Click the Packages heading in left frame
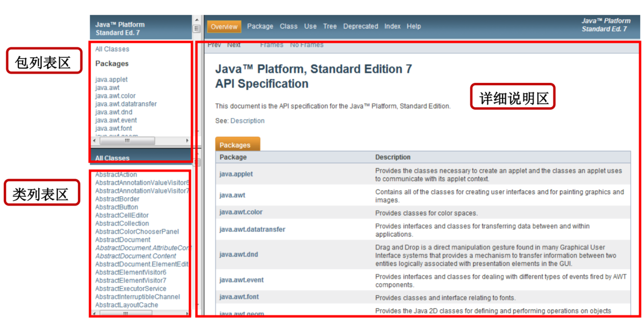The width and height of the screenshot is (644, 318). 112,64
